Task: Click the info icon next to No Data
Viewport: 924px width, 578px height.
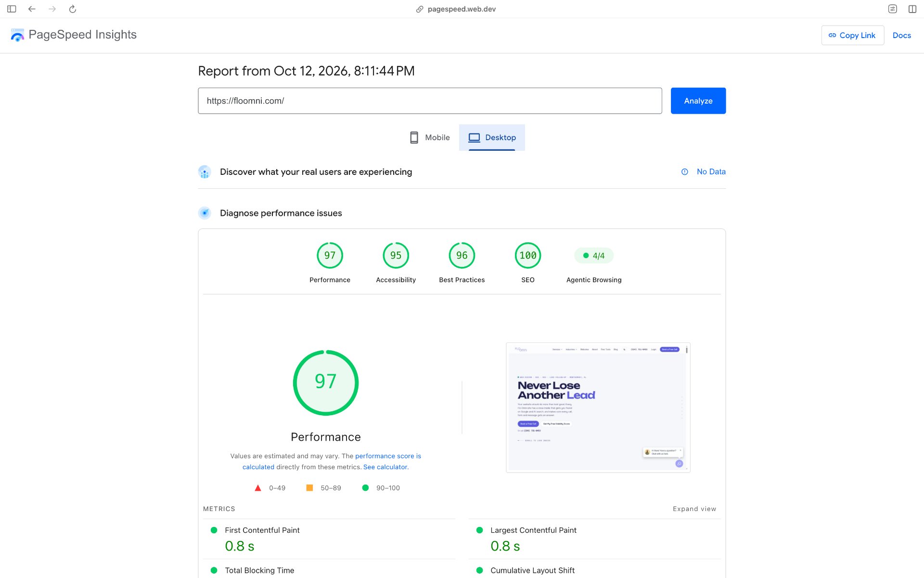Action: coord(684,172)
